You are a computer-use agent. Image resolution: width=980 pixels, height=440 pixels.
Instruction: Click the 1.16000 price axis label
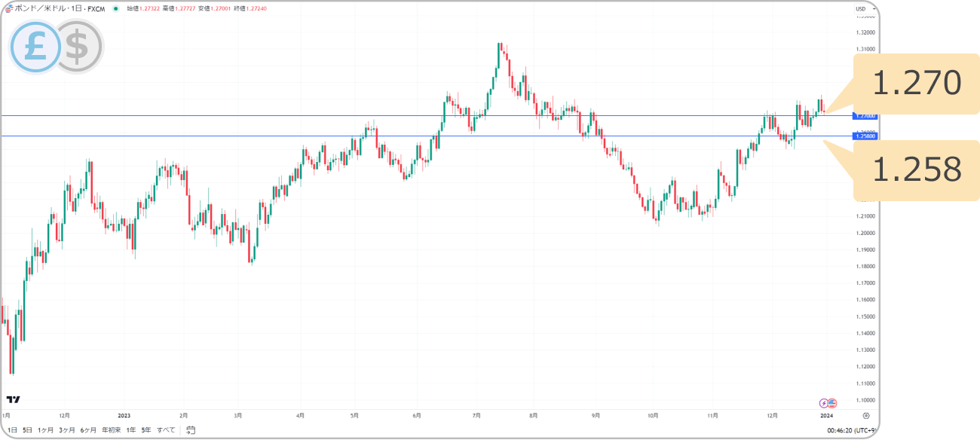(x=865, y=300)
